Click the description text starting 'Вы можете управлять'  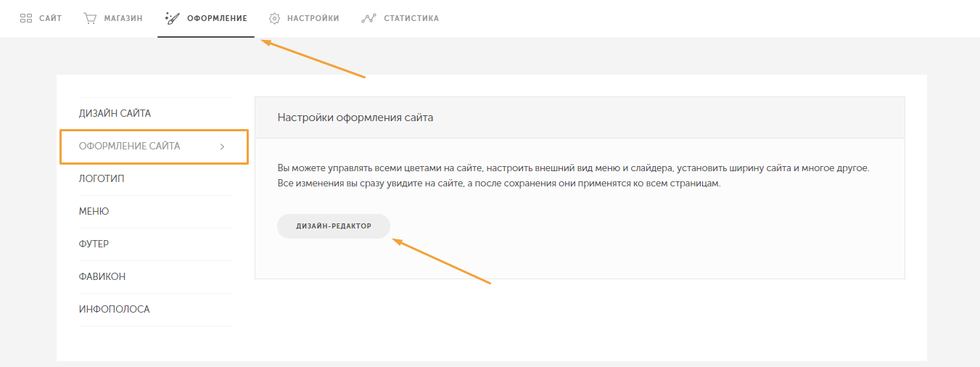click(x=573, y=168)
